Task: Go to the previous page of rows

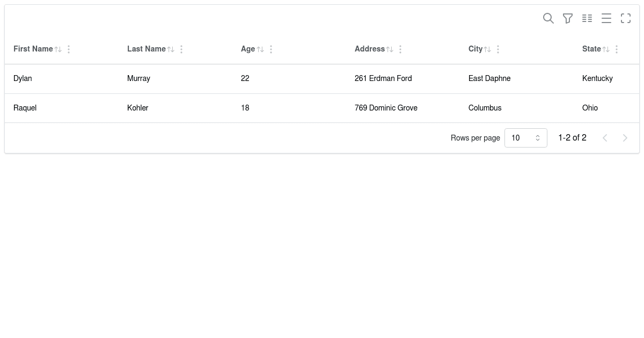Action: coord(605,138)
